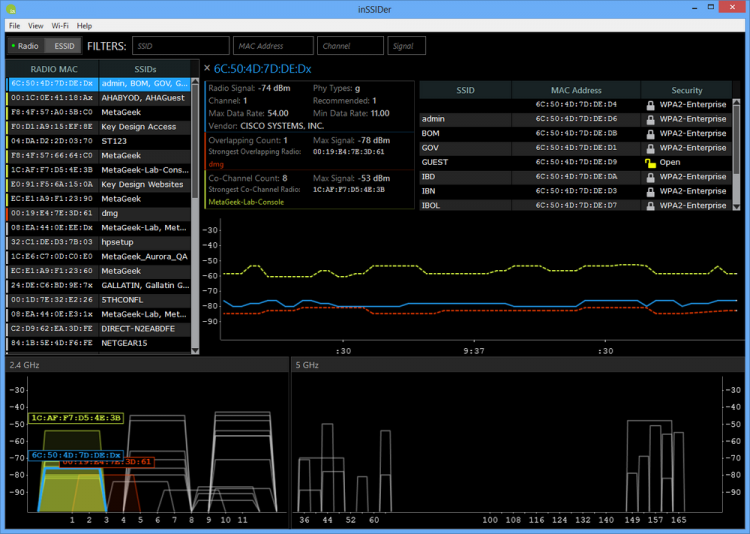This screenshot has height=534, width=750.
Task: Click the SSID filter field
Action: pos(181,46)
